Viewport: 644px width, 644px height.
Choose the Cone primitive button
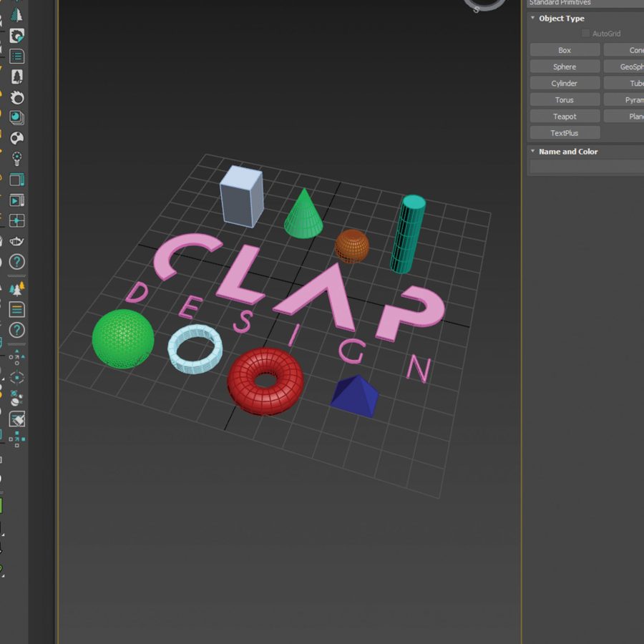pyautogui.click(x=624, y=50)
